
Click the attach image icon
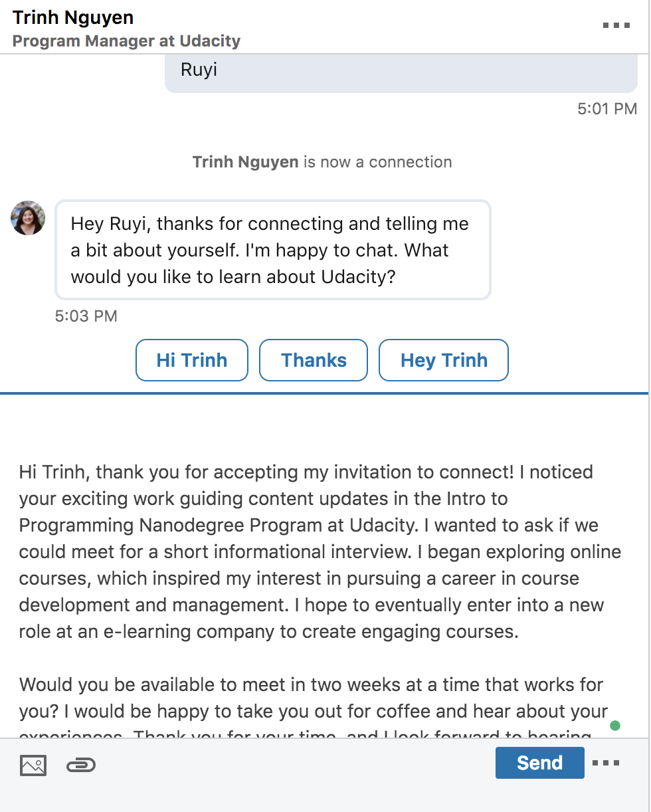pos(33,765)
